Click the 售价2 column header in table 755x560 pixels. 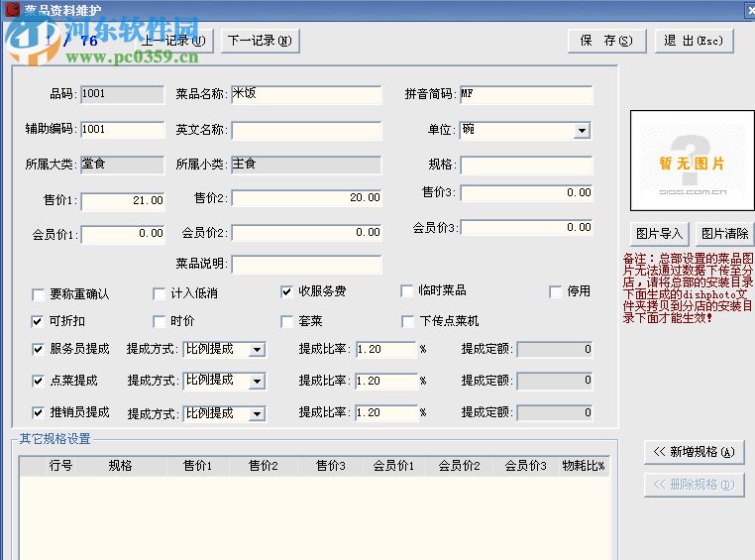pyautogui.click(x=264, y=466)
